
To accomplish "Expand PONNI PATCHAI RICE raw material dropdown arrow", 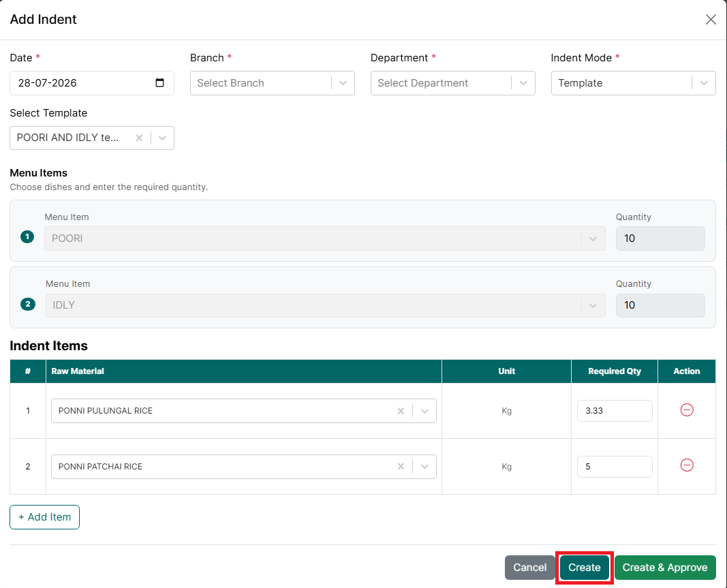I will tap(424, 467).
